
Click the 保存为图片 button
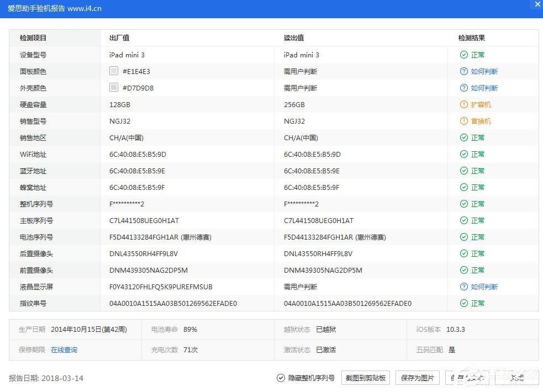417,378
